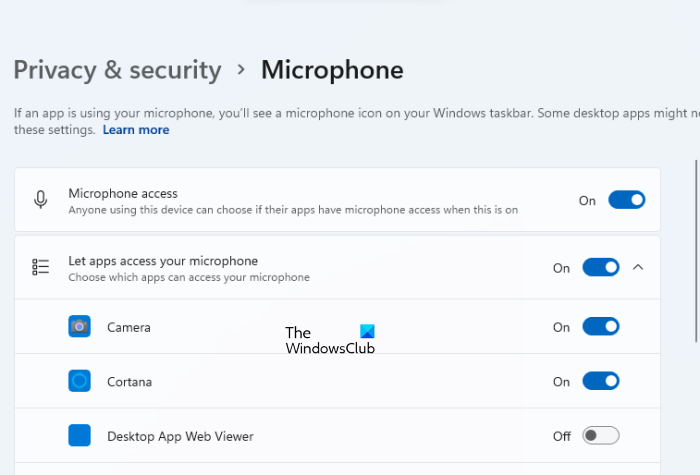The height and width of the screenshot is (475, 700).
Task: Toggle Cortana microphone permission off
Action: tap(601, 381)
